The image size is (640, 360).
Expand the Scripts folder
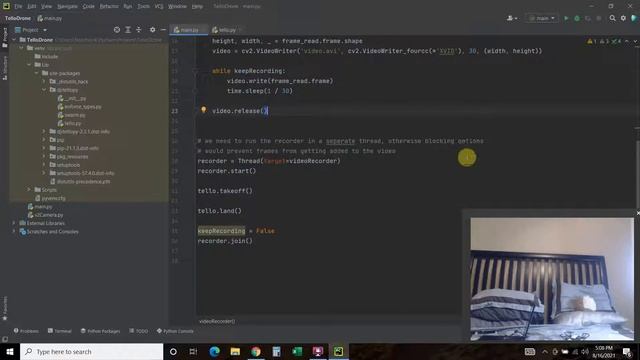29,190
